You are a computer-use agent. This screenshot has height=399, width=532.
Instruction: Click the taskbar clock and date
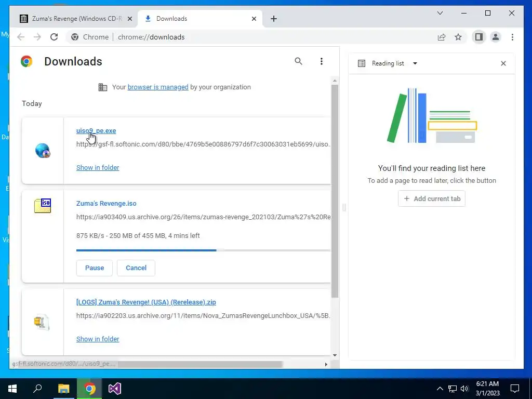(x=487, y=389)
